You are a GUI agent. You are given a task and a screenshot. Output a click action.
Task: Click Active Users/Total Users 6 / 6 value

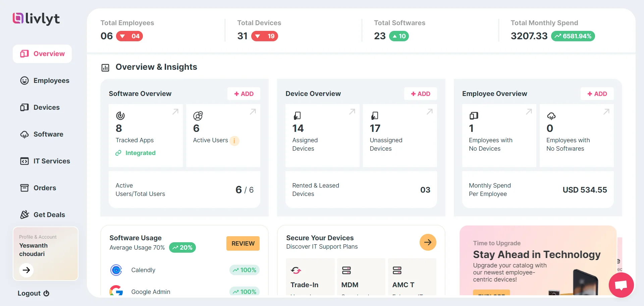[x=245, y=190]
